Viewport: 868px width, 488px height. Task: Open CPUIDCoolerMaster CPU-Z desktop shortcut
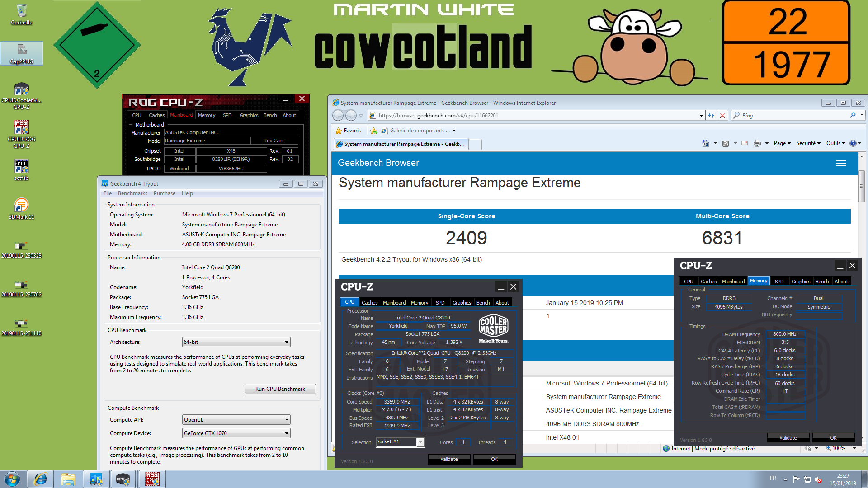tap(21, 96)
